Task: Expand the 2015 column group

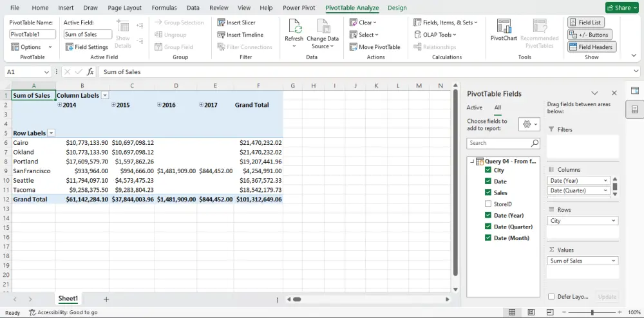Action: [x=113, y=105]
